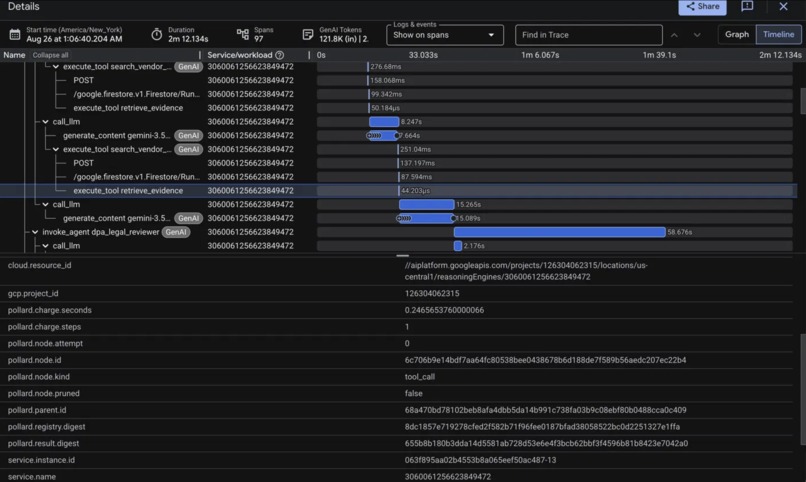Viewport: 806px width, 482px height.
Task: Click gcp.project_id value 126304062315
Action: (432, 294)
